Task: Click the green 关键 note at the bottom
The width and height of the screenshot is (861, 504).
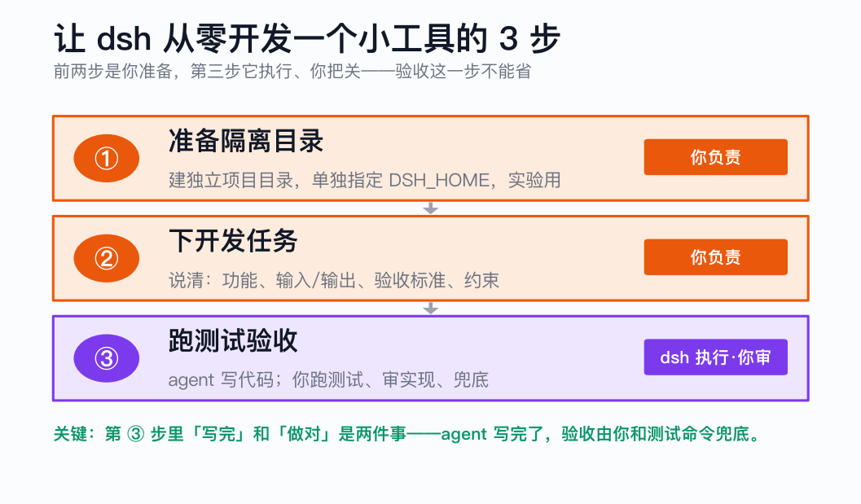Action: (x=407, y=434)
